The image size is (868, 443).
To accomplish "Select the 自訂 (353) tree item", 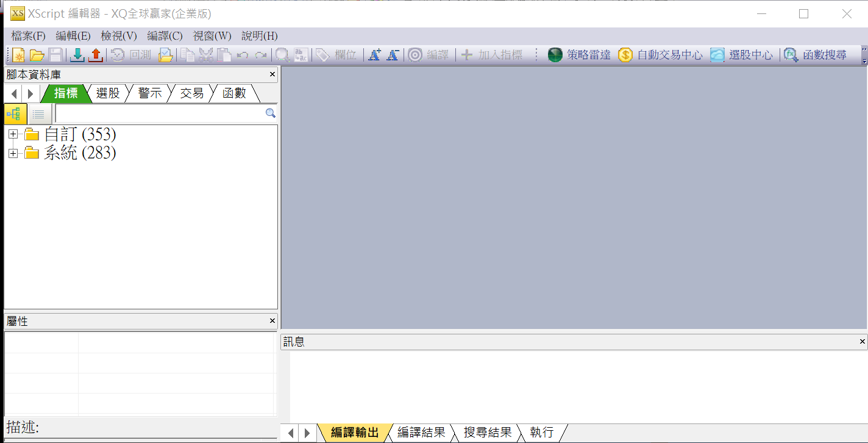I will coord(80,134).
